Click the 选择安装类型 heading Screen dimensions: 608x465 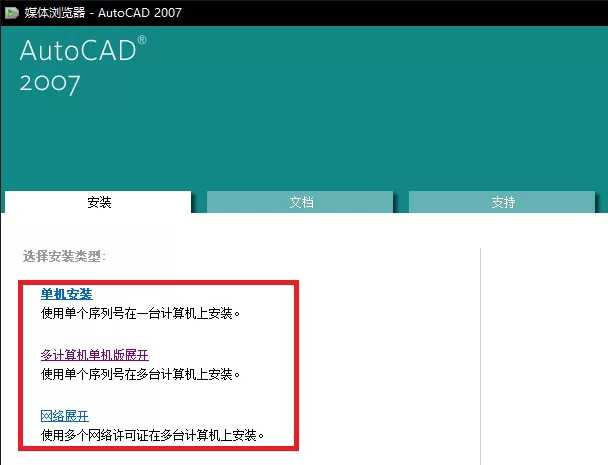(x=64, y=256)
